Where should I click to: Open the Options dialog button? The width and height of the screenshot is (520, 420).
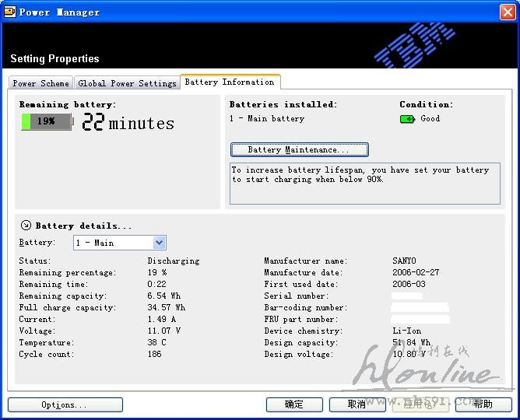pos(65,404)
